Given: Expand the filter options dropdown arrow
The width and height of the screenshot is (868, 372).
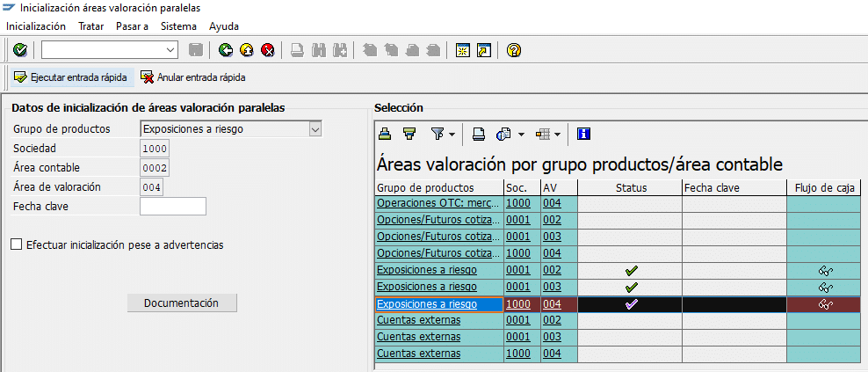Looking at the screenshot, I should pos(452,135).
